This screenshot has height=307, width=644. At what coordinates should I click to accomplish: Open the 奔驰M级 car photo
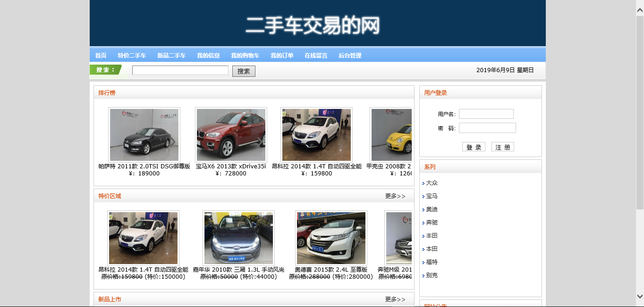pyautogui.click(x=398, y=238)
